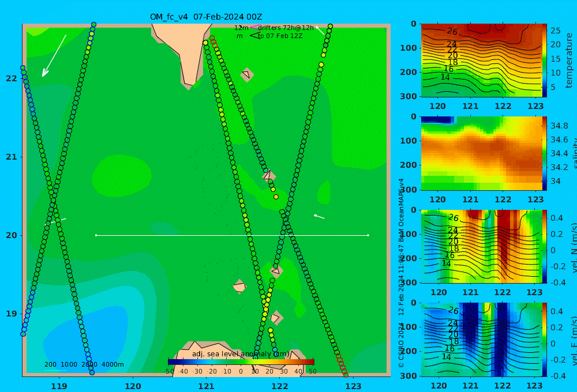This screenshot has height=392, width=577.
Task: Click the dark blue low-salinity patch at surface
Action: 437,119
